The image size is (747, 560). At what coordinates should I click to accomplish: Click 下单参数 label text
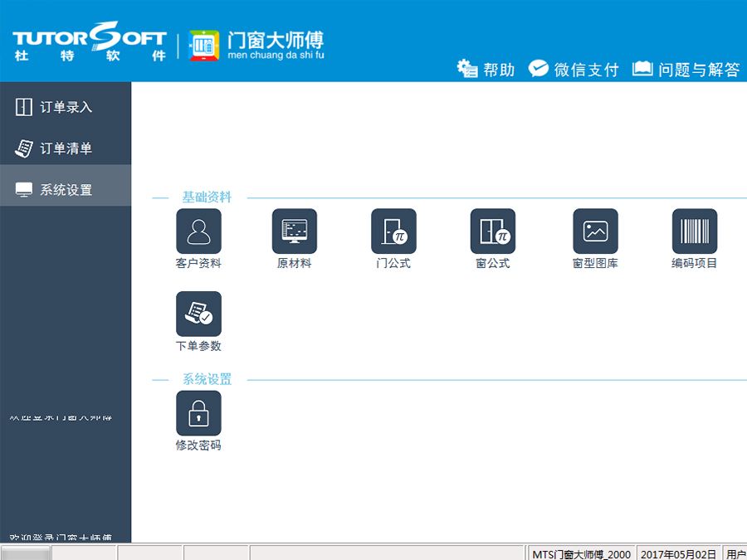click(x=198, y=346)
